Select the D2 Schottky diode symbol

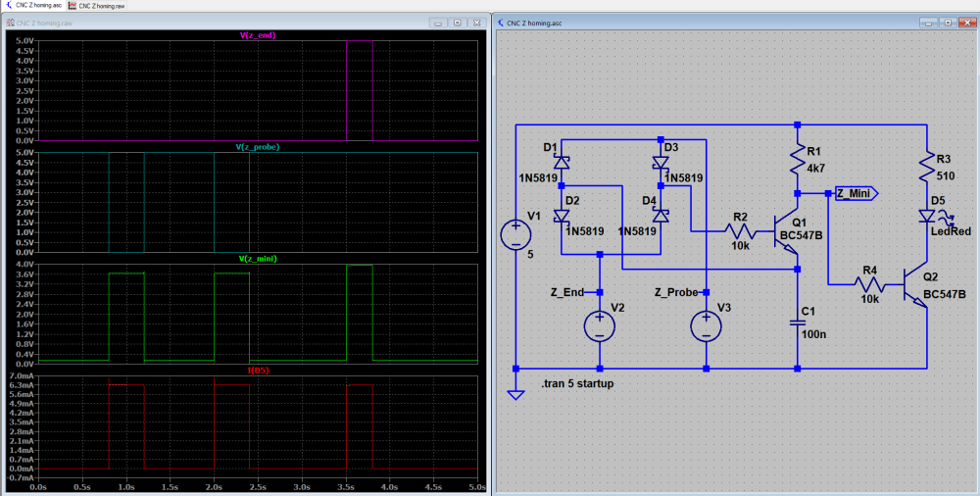click(x=562, y=217)
